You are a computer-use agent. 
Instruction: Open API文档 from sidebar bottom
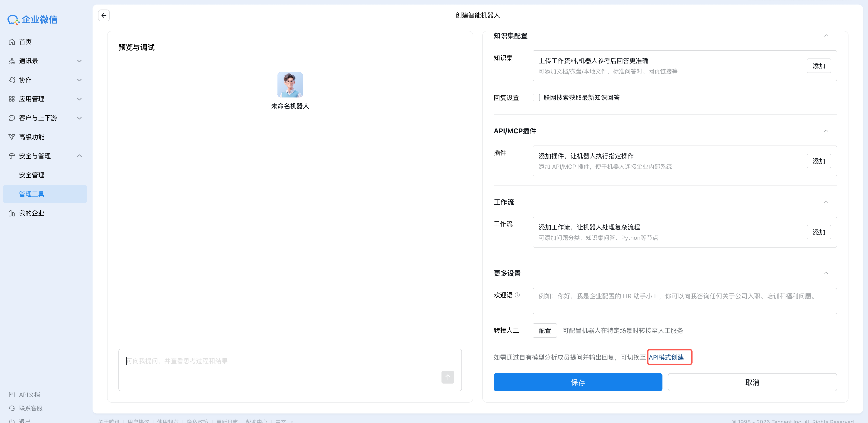(29, 394)
